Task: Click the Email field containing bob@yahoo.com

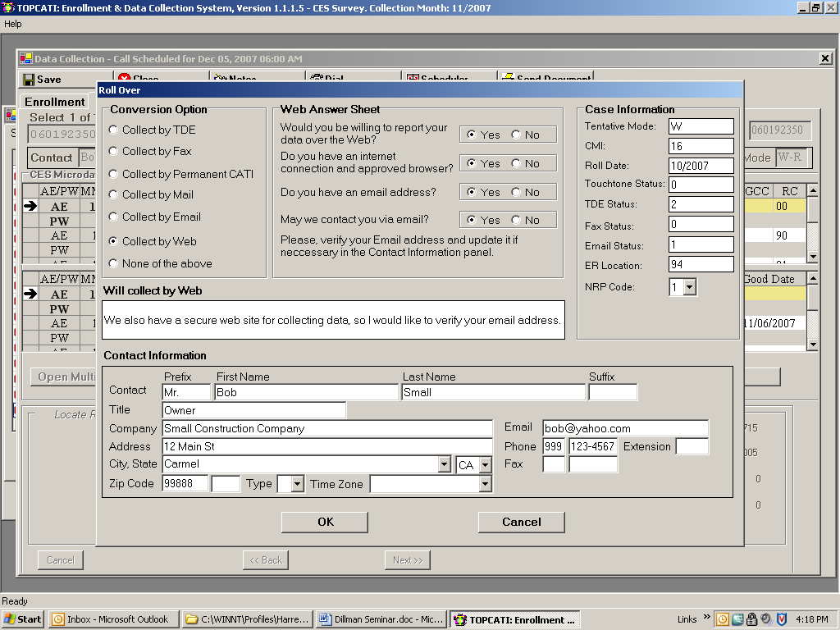Action: pos(625,428)
